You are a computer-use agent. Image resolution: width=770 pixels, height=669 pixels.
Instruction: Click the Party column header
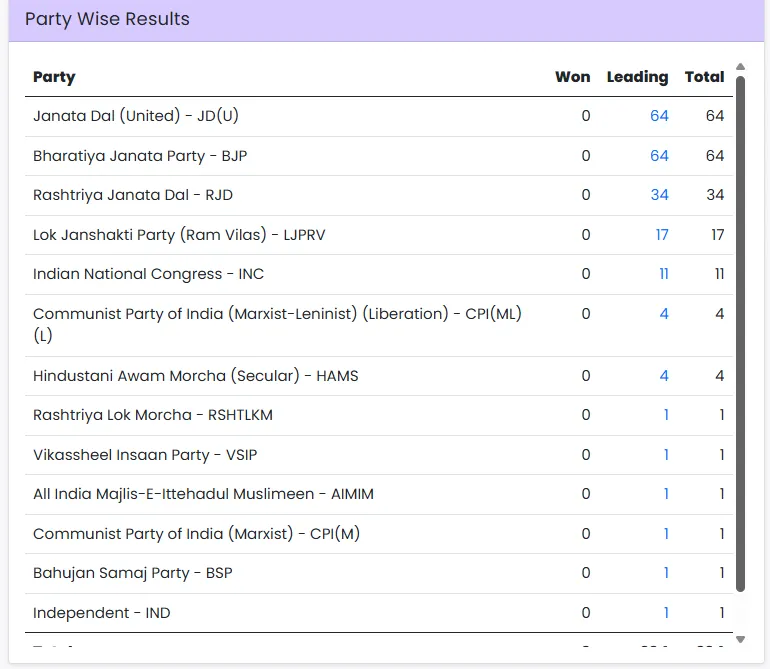[54, 77]
